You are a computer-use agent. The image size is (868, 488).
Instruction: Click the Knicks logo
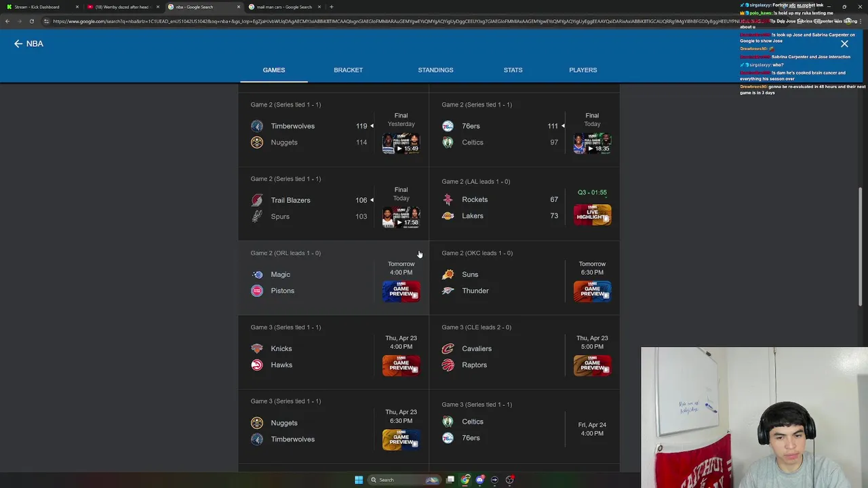tap(256, 348)
